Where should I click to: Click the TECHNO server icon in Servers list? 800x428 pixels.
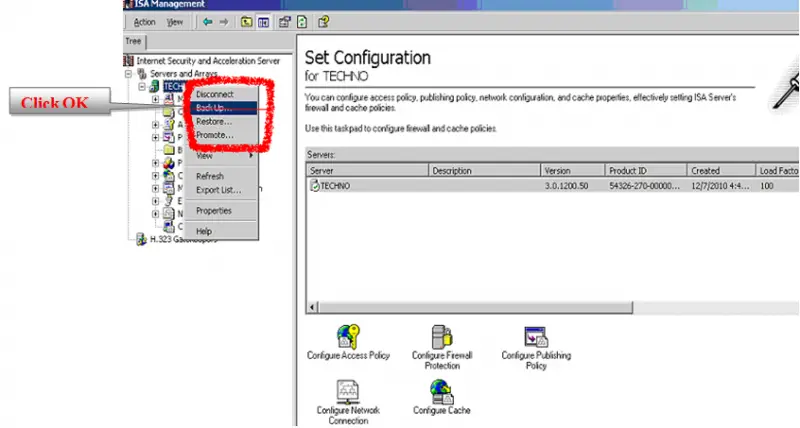pyautogui.click(x=315, y=186)
